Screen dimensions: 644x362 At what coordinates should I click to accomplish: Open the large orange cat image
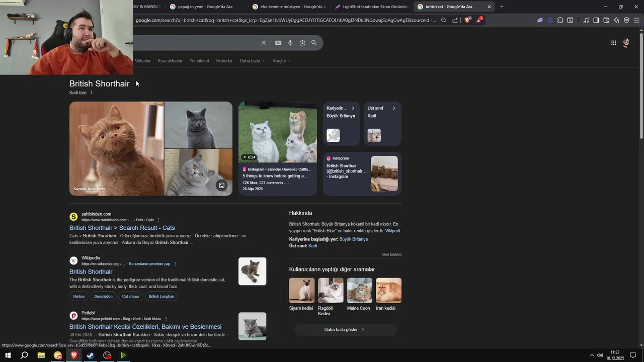[117, 148]
